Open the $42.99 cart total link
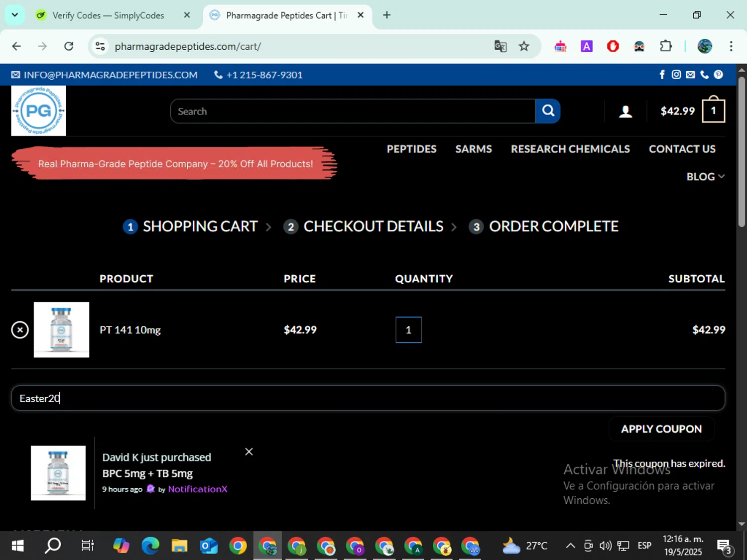The height and width of the screenshot is (560, 747). click(677, 111)
